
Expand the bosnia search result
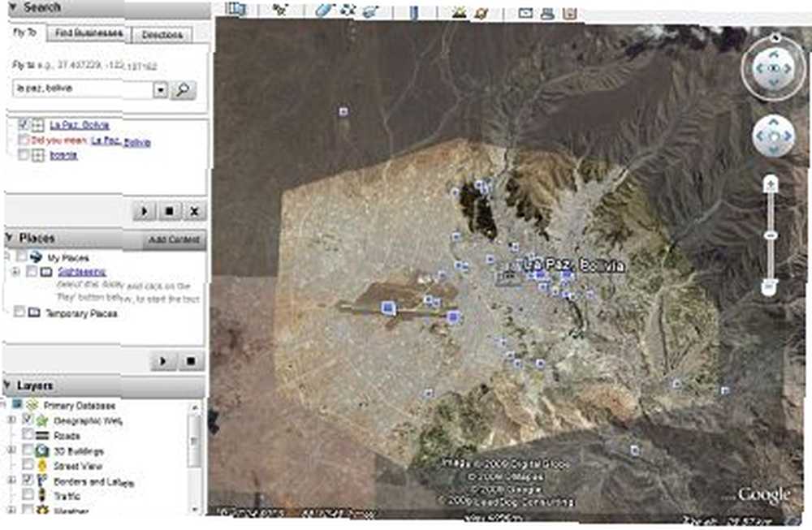click(x=38, y=155)
